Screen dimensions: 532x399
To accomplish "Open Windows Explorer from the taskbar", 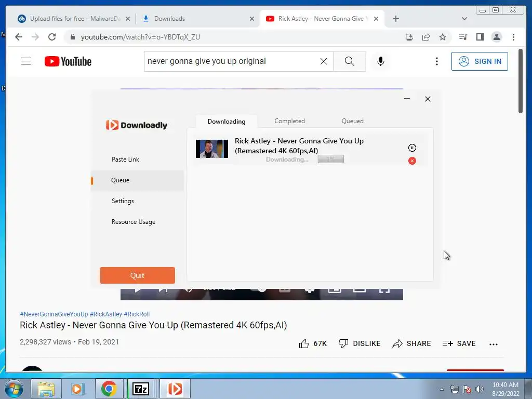I will click(x=46, y=389).
